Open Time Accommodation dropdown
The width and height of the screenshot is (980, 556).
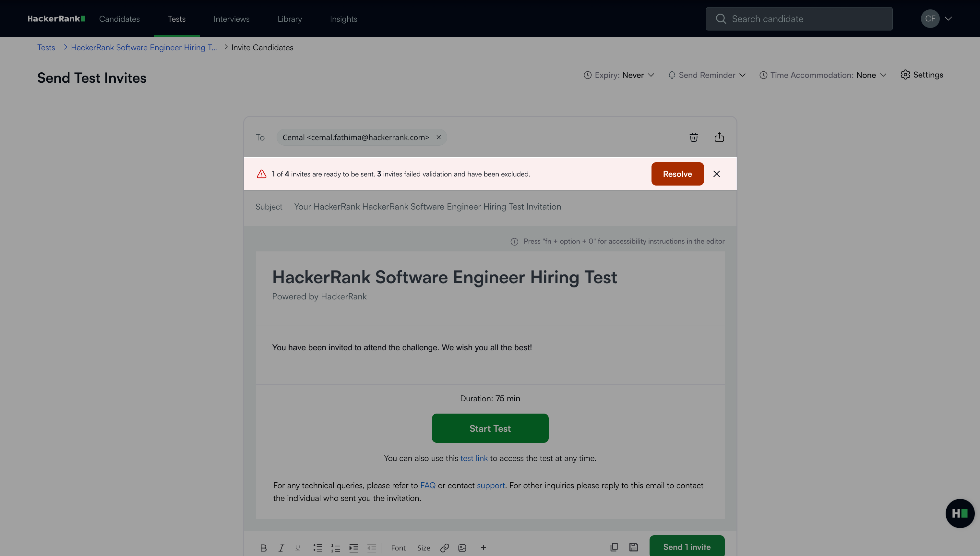[823, 75]
